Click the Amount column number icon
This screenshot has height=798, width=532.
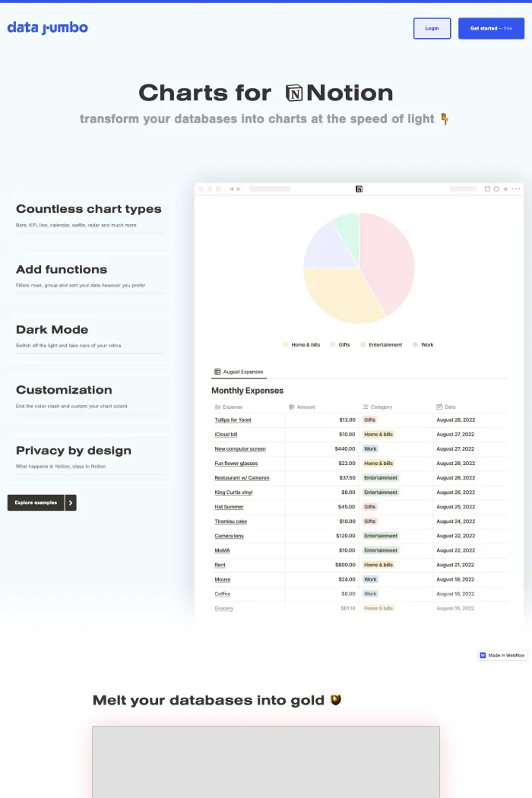pos(291,405)
